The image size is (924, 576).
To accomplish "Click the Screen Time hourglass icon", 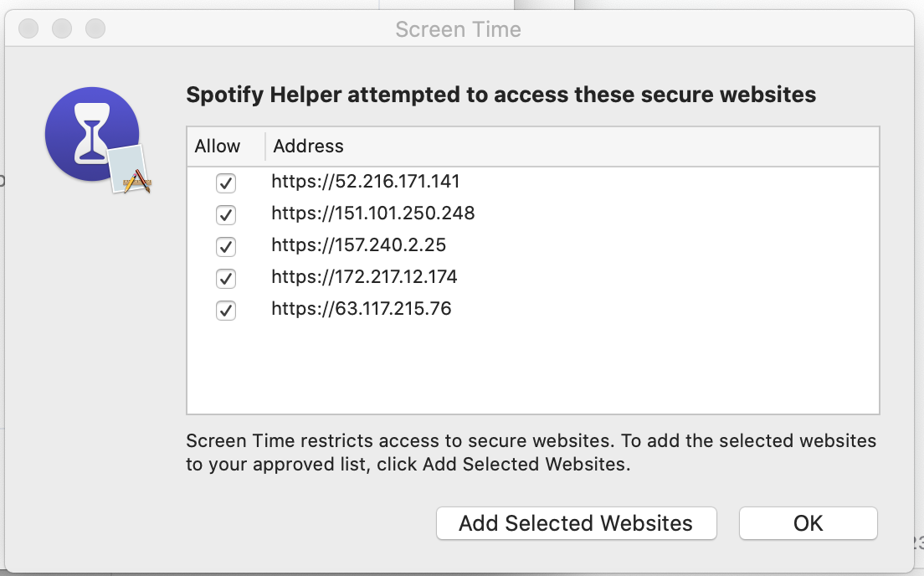I will [92, 135].
